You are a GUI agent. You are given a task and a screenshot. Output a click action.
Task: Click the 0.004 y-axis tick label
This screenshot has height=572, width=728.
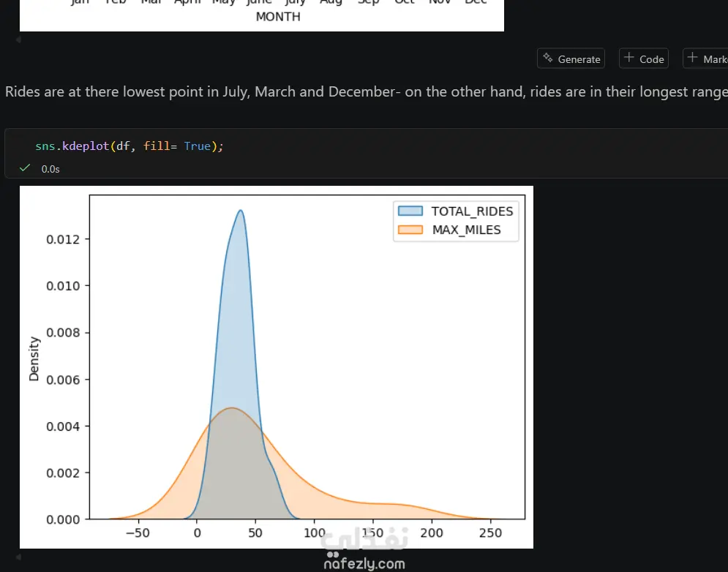63,426
